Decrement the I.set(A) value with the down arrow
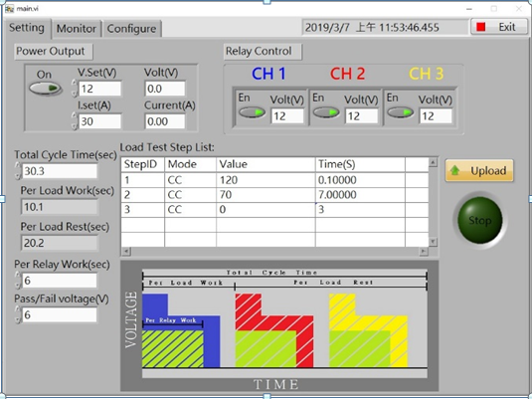Screen dimensions: 532x399 [75, 126]
